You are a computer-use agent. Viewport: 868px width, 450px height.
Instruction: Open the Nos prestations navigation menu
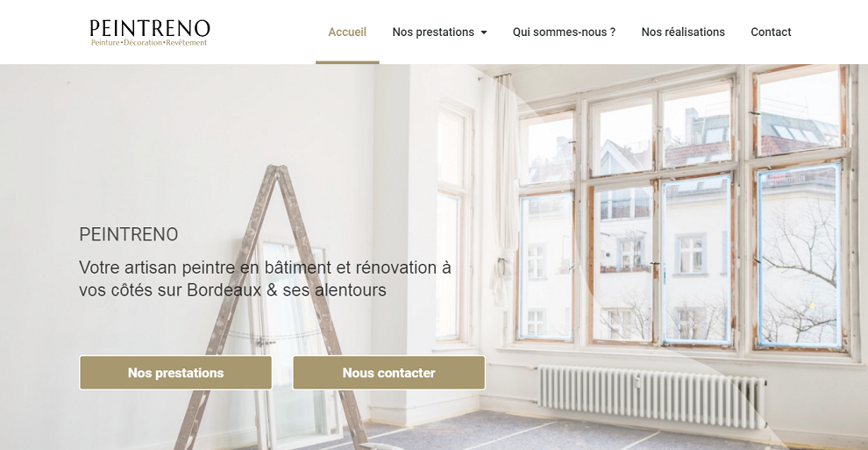point(439,32)
